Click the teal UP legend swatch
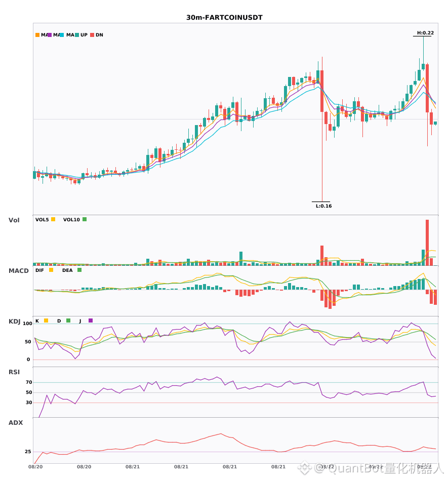Image resolution: width=448 pixels, height=481 pixels. pos(77,35)
